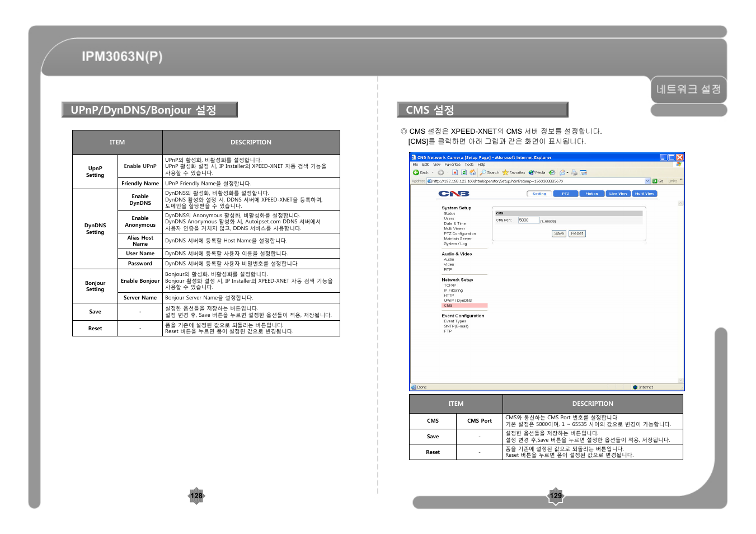This screenshot has height=534, width=756.
Task: Click Reset button under CMS Port
Action: (577, 233)
